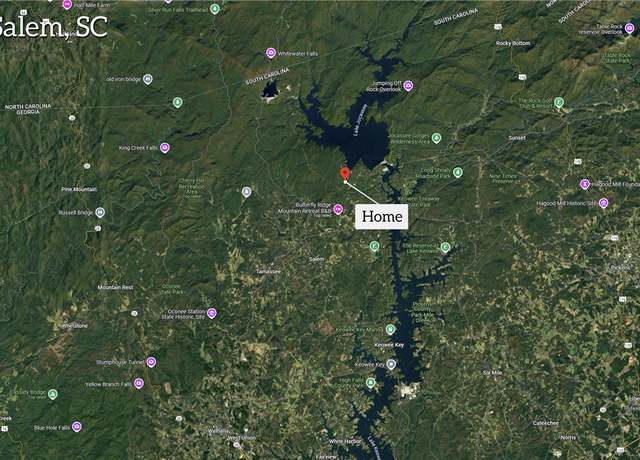Click the Russell Bridge marker icon
The width and height of the screenshot is (640, 460).
click(x=100, y=212)
